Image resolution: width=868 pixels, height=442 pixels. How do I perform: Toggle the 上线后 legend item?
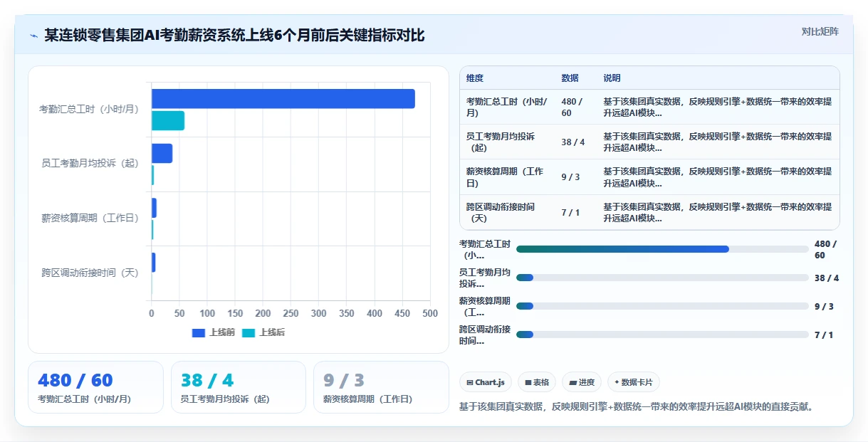pyautogui.click(x=263, y=332)
